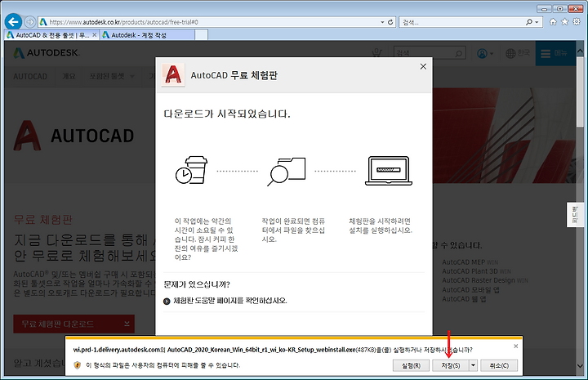The height and width of the screenshot is (380, 588).
Task: Open the 메뉴 hamburger menu
Action: pos(555,53)
